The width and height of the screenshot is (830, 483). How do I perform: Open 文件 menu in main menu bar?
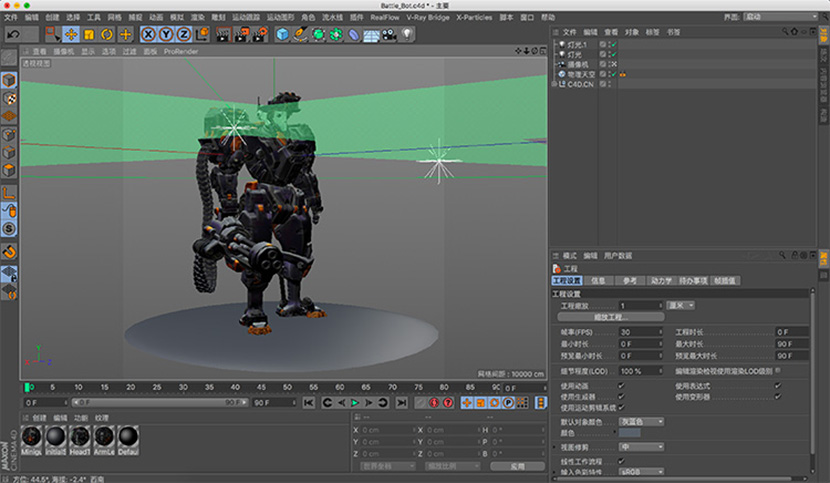pyautogui.click(x=11, y=17)
